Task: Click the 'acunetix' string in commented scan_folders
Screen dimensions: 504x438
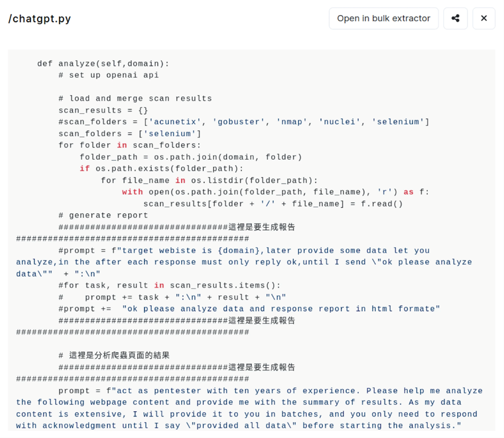Action: pos(175,122)
